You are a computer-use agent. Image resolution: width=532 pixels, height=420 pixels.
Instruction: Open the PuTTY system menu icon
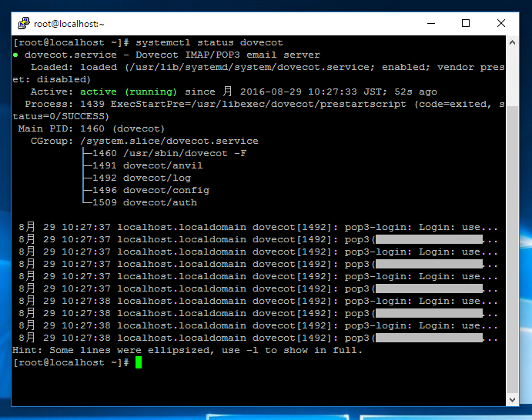[24, 23]
